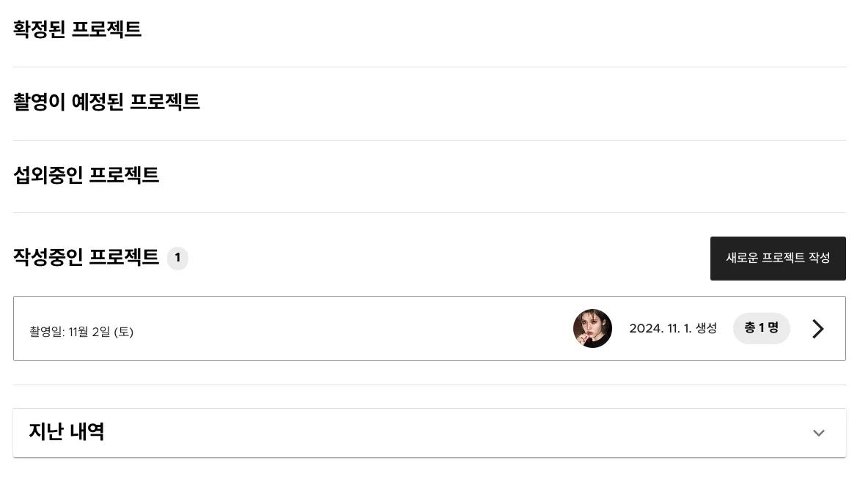Image resolution: width=868 pixels, height=479 pixels.
Task: Click the count badge next to 작성중인 프로젝트
Action: pyautogui.click(x=177, y=259)
